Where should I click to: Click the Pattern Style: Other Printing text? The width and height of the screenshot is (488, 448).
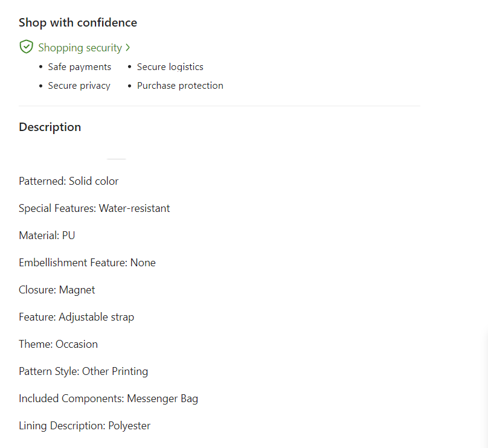click(83, 371)
